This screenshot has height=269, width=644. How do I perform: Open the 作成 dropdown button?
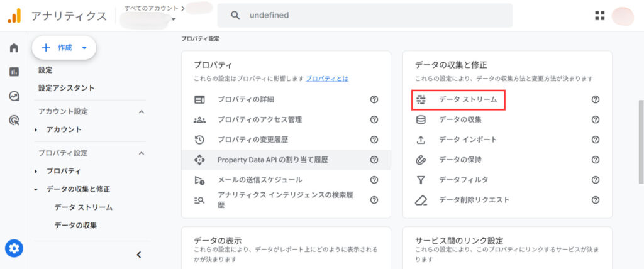pos(64,48)
